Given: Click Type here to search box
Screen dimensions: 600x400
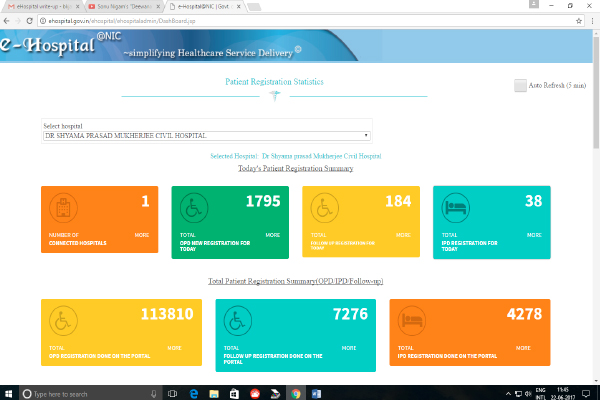Looking at the screenshot, I should coord(90,393).
